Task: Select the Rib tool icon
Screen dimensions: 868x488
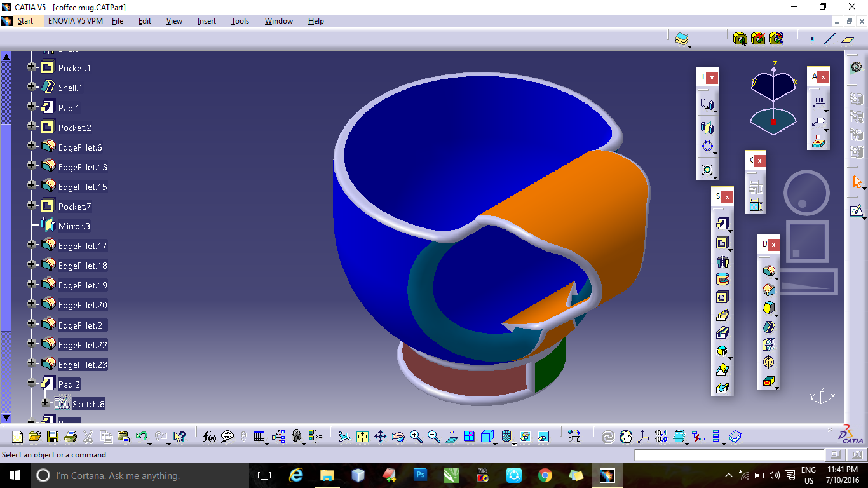Action: point(722,315)
